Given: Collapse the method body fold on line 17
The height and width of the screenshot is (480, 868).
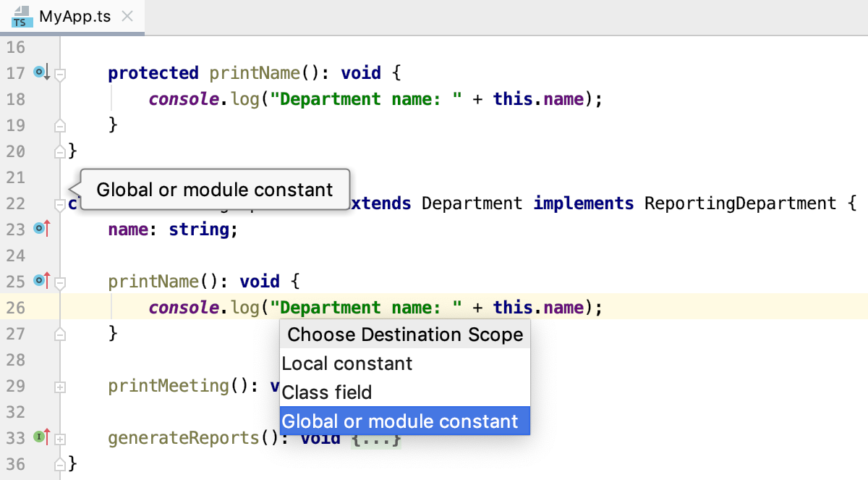Looking at the screenshot, I should (x=60, y=72).
